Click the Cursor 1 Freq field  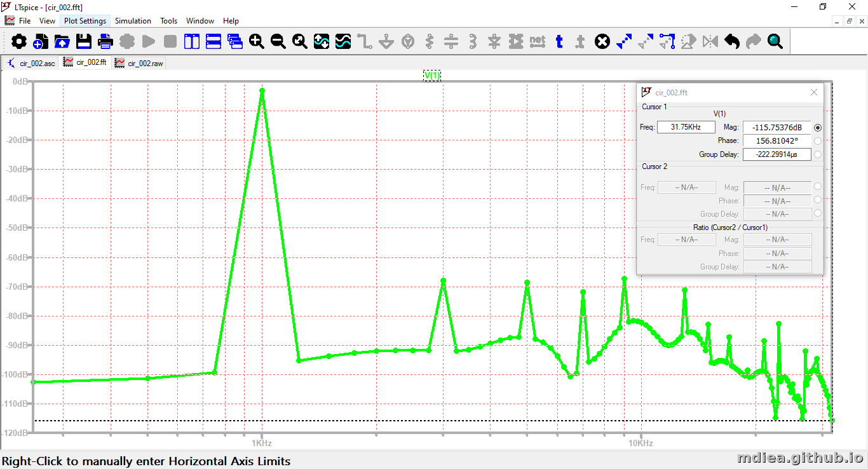(x=686, y=127)
